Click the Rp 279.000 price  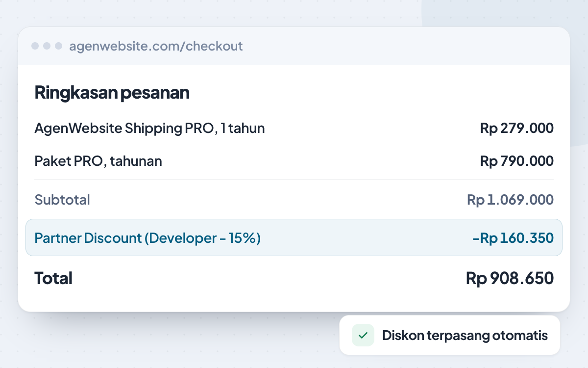pyautogui.click(x=517, y=129)
